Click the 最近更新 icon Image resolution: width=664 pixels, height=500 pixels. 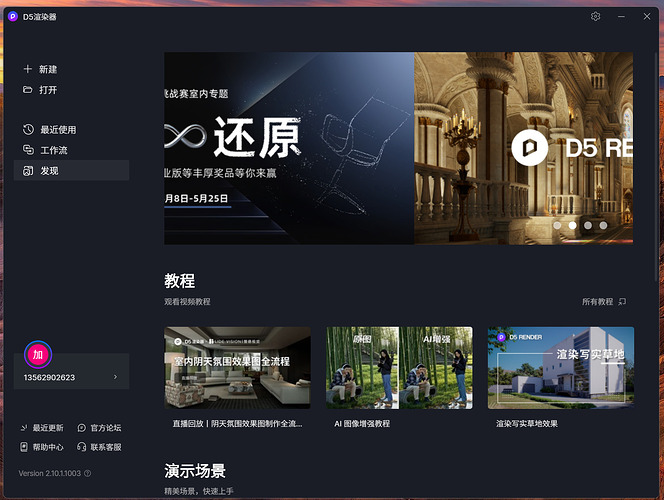point(24,428)
